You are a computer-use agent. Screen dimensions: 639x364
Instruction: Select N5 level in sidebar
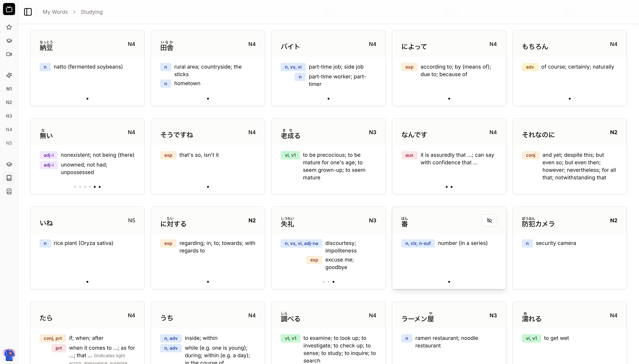coord(9,143)
